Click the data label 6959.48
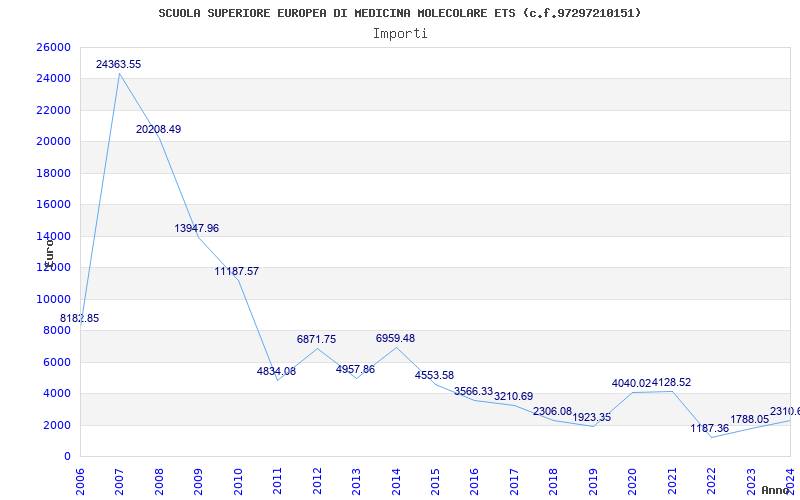800x500 pixels. coord(395,338)
